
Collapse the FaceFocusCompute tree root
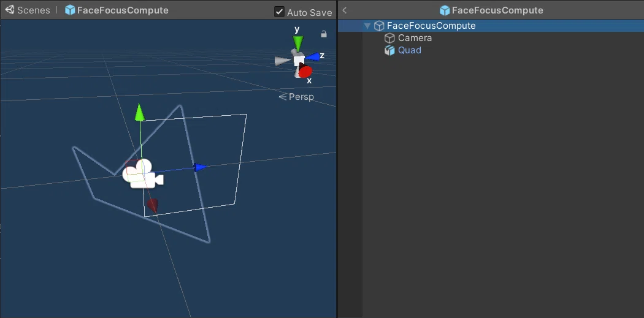367,26
